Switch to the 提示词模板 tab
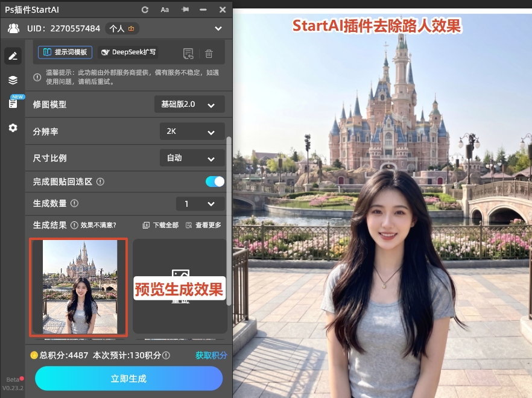Image resolution: width=532 pixels, height=398 pixels. click(64, 52)
